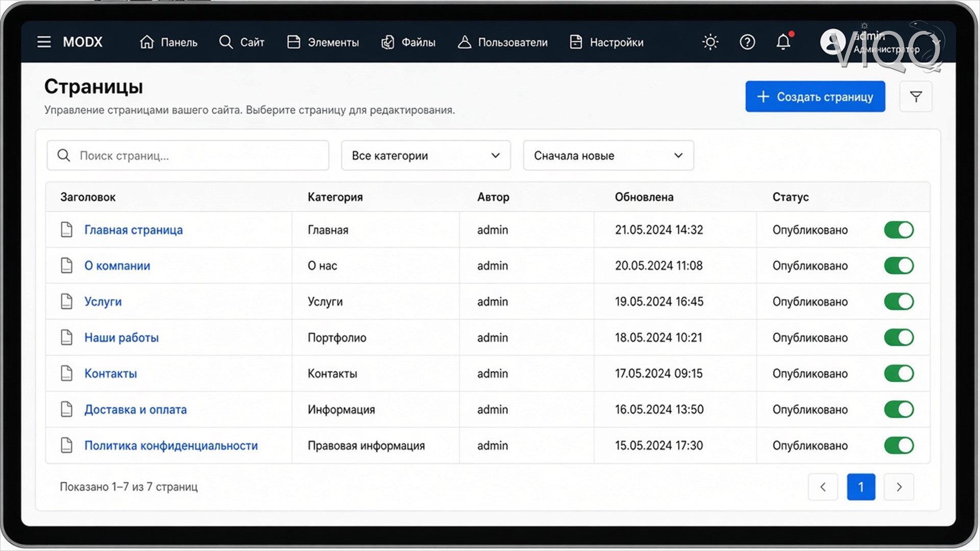Go to previous page arrow
Image resolution: width=980 pixels, height=551 pixels.
[823, 487]
